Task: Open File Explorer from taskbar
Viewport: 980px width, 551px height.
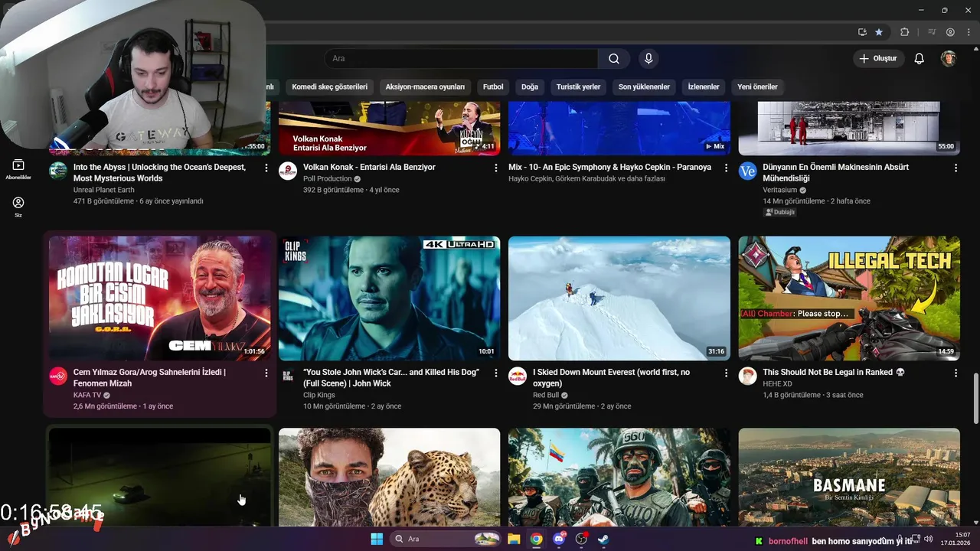Action: click(x=514, y=539)
